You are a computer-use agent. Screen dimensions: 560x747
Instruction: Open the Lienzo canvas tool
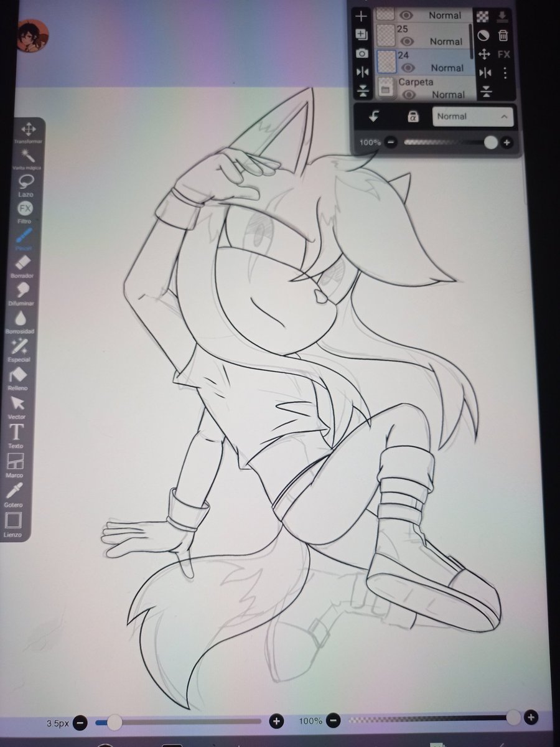point(13,524)
